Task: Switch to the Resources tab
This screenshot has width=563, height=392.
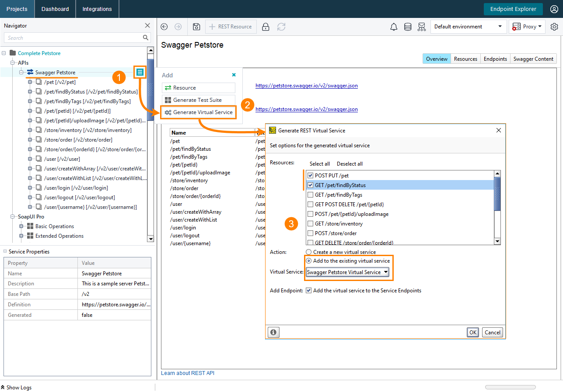Action: click(465, 59)
